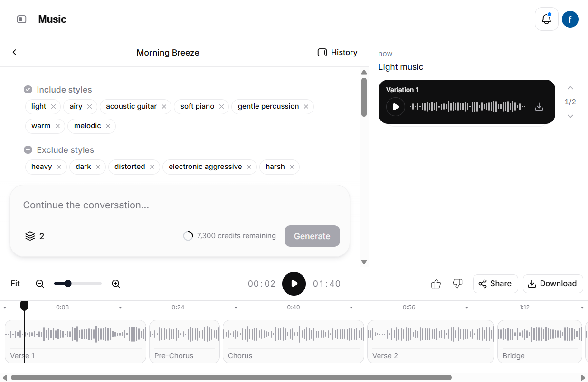Open notifications bell

pos(547,19)
